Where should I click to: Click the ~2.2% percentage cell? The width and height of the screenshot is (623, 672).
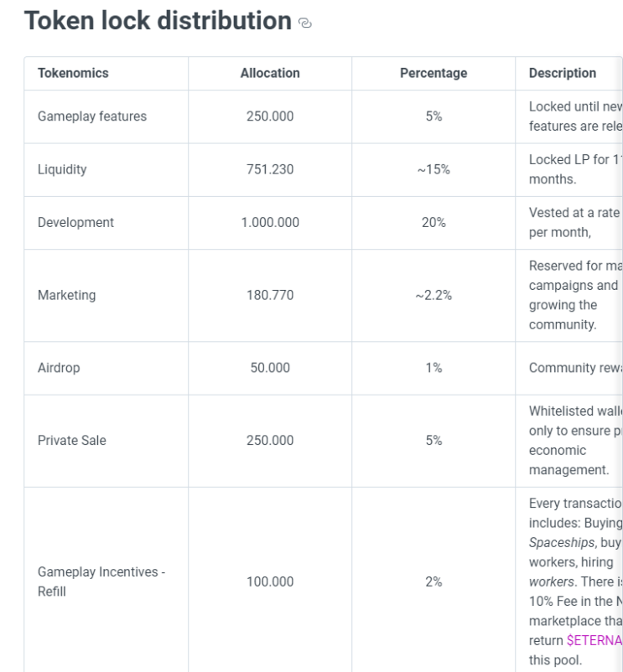(x=434, y=295)
